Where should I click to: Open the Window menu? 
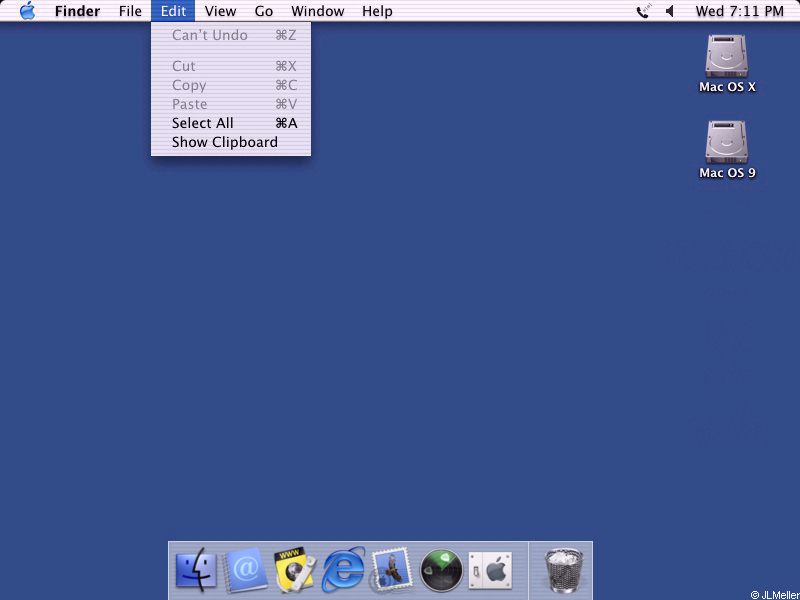click(x=317, y=11)
